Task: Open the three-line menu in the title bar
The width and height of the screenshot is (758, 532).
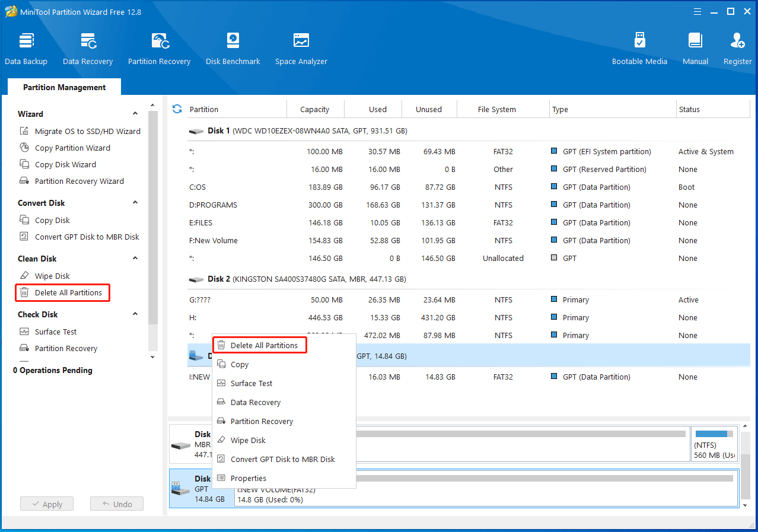Action: (697, 11)
